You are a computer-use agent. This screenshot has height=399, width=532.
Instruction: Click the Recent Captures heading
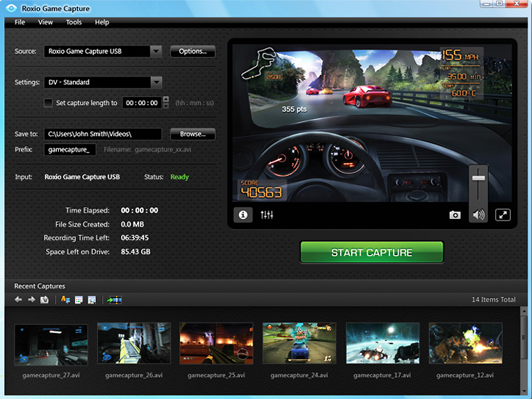pos(40,286)
